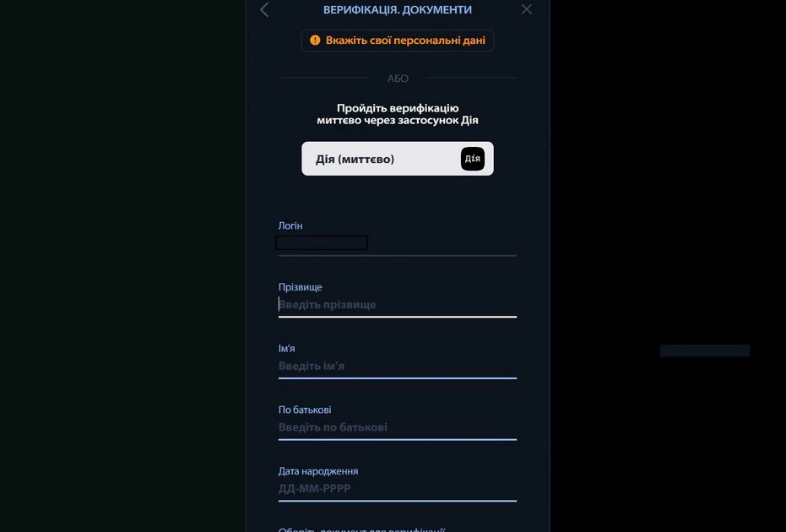This screenshot has height=532, width=786.
Task: Click the "Прізвище" field label
Action: pos(301,287)
